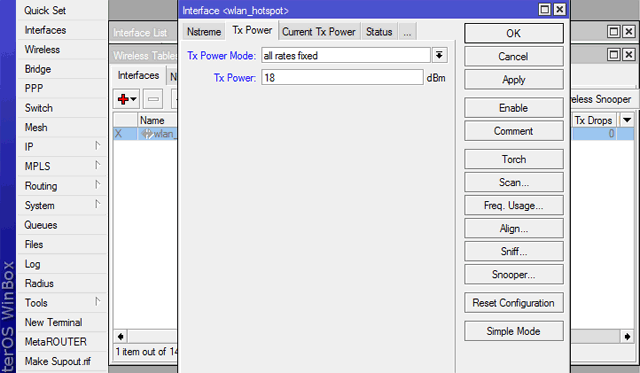
Task: Open the Wireless menu item
Action: pos(62,49)
